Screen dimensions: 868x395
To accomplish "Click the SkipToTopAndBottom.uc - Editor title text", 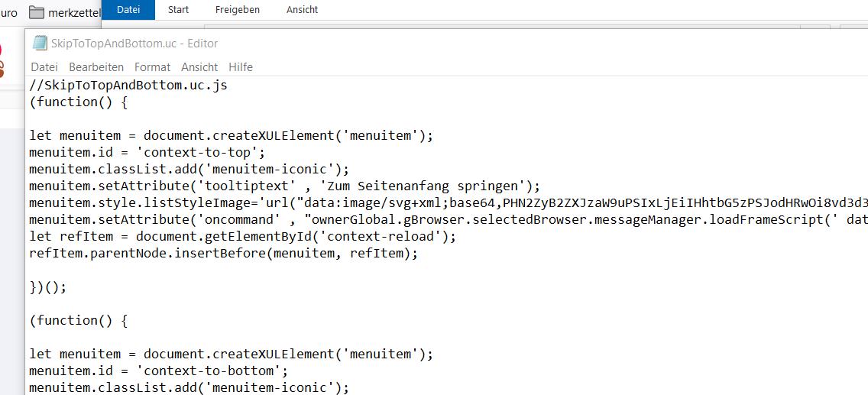I will [x=134, y=44].
